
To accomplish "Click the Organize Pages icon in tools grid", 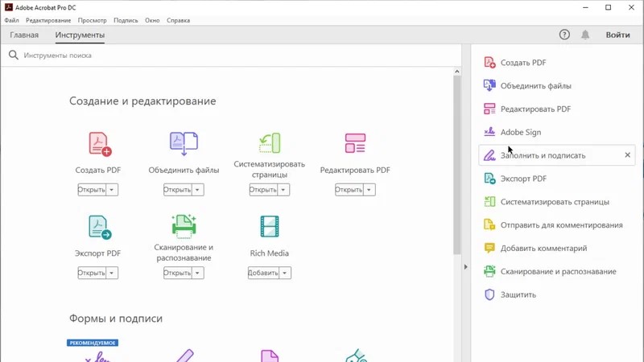I will [270, 143].
